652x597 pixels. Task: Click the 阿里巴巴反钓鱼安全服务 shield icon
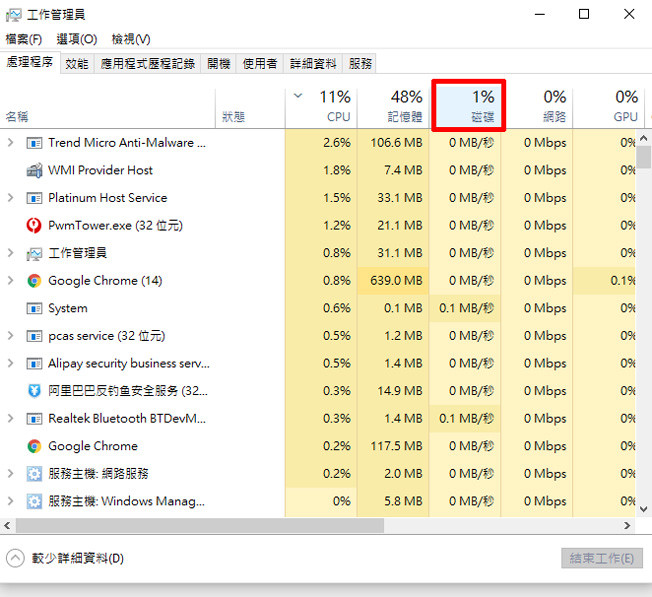click(34, 391)
